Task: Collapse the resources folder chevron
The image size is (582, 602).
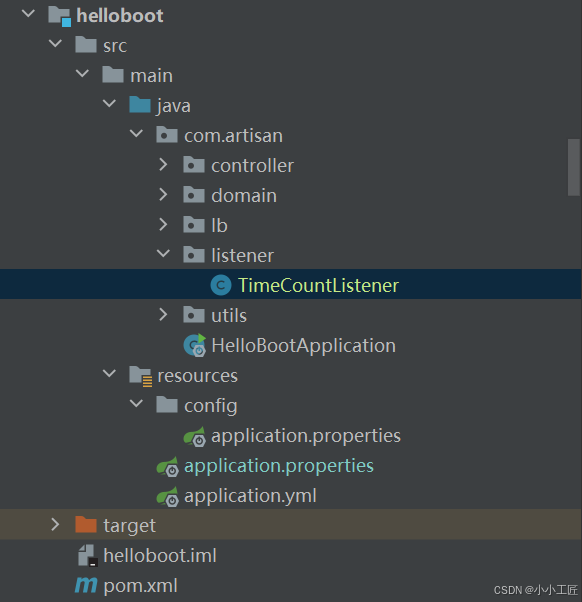Action: point(109,373)
